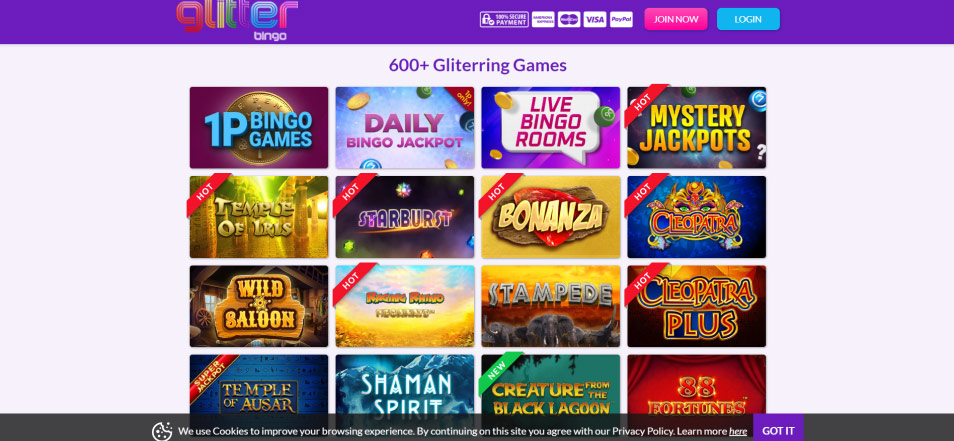
Task: Open the Stampede game tile
Action: (551, 306)
